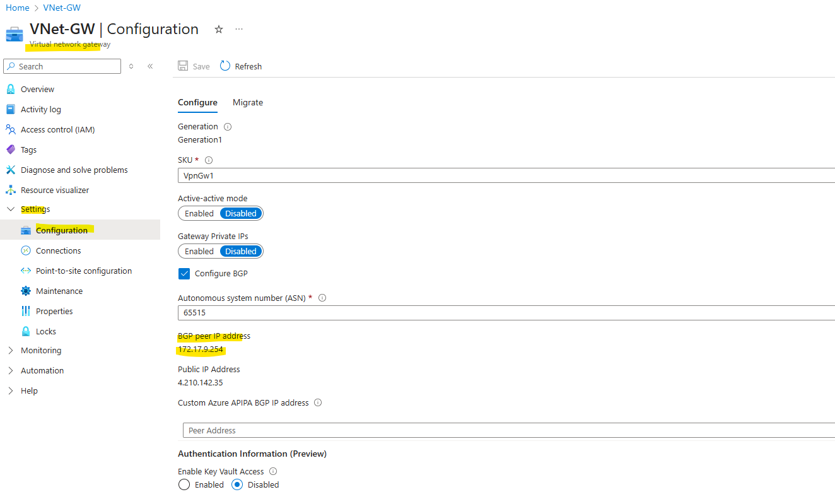Click info icon next to Generation

(228, 127)
